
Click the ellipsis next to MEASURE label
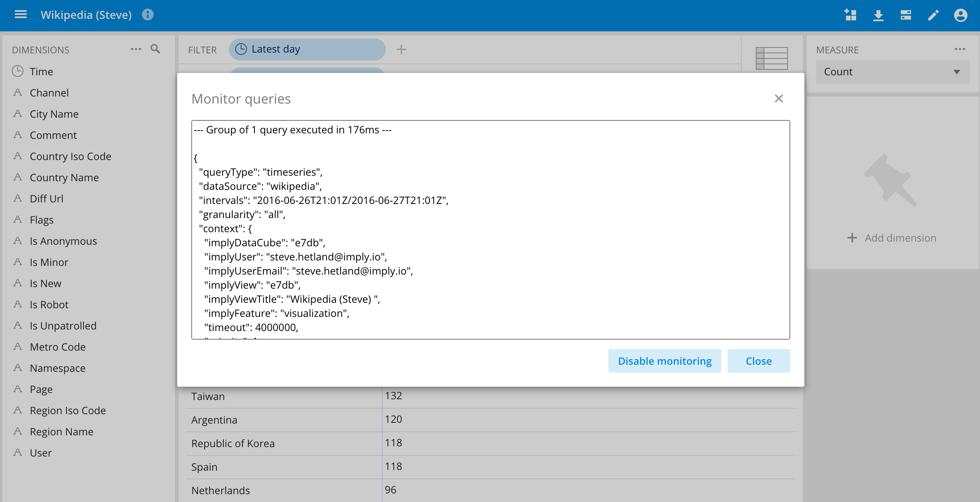[960, 49]
